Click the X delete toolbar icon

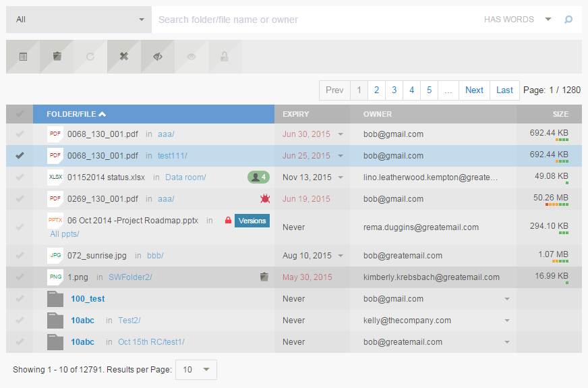[x=124, y=57]
